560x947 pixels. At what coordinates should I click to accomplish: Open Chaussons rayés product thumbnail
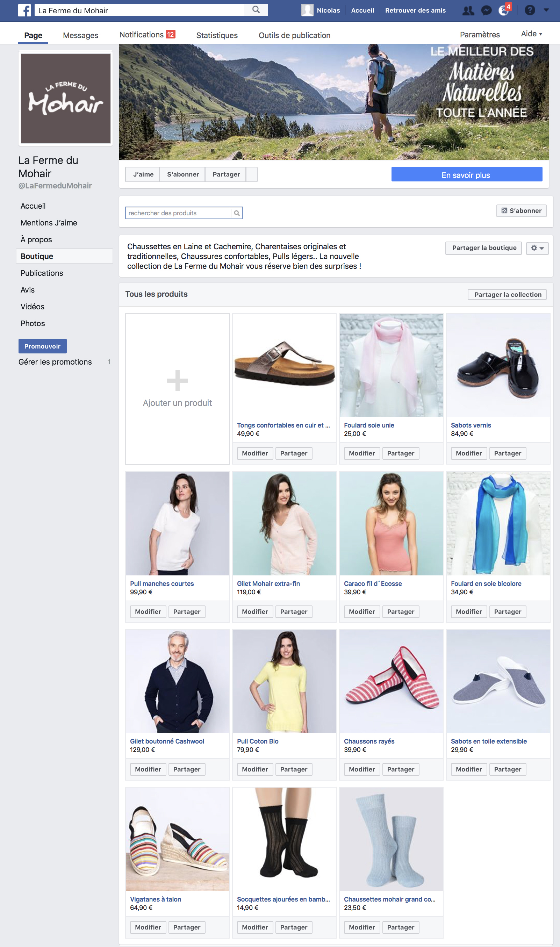pyautogui.click(x=391, y=681)
